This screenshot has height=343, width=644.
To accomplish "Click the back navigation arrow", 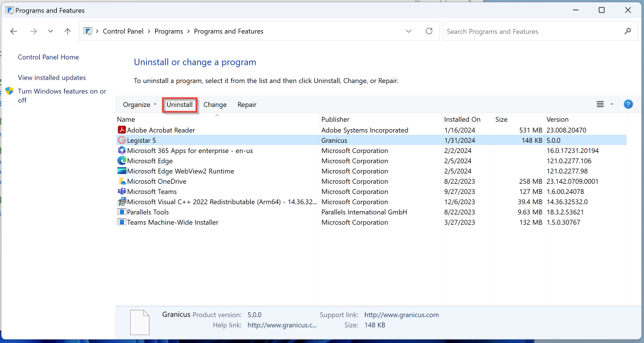I will 14,32.
